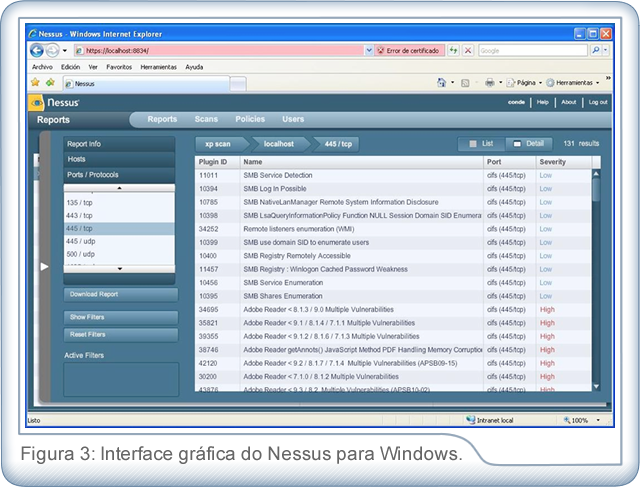Open the Ayuda menu
This screenshot has height=487, width=640.
pos(194,67)
